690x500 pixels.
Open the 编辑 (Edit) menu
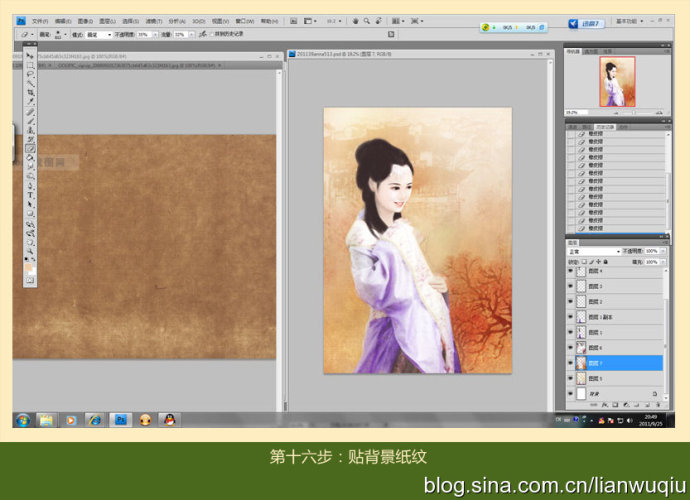coord(63,21)
